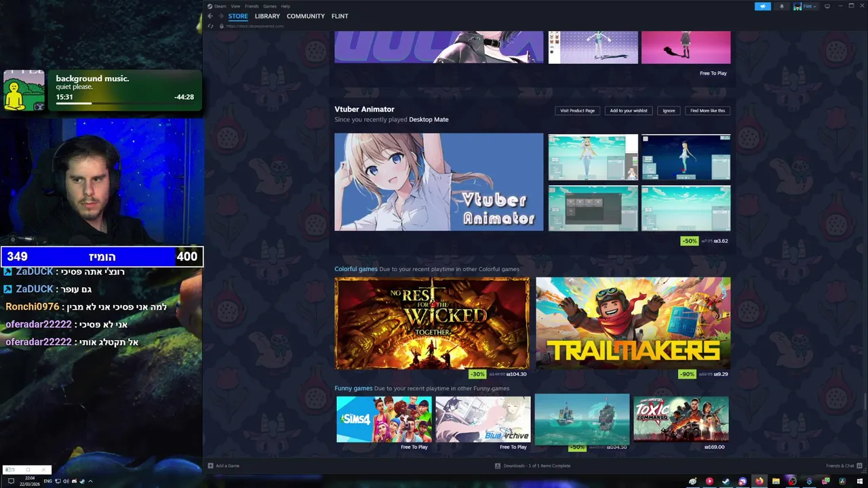Click the Trailmakers -90% discount price
The height and width of the screenshot is (488, 868).
point(704,374)
